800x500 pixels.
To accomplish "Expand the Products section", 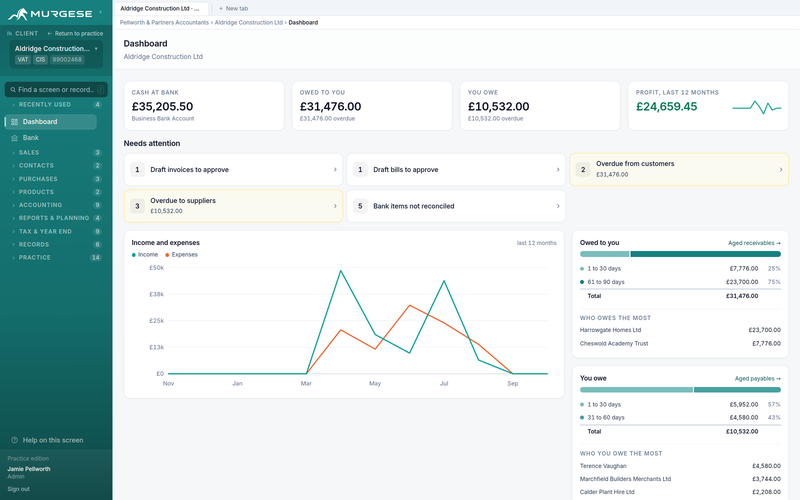I will pos(56,192).
